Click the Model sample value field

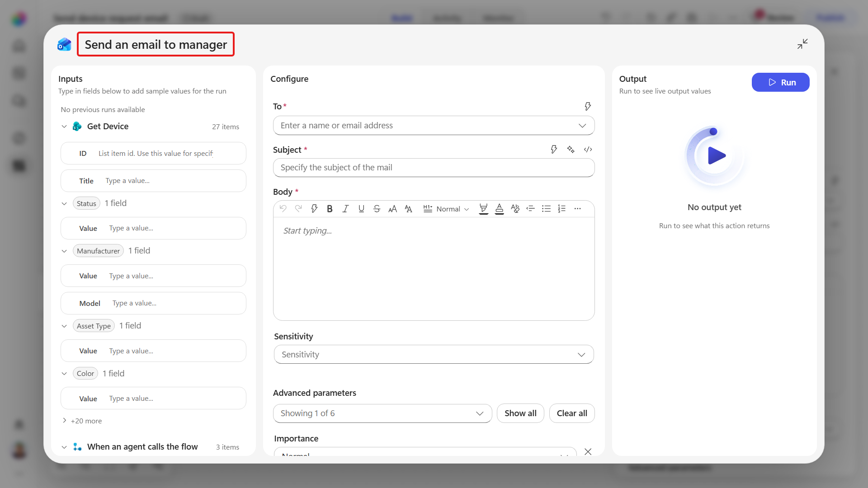(x=153, y=303)
